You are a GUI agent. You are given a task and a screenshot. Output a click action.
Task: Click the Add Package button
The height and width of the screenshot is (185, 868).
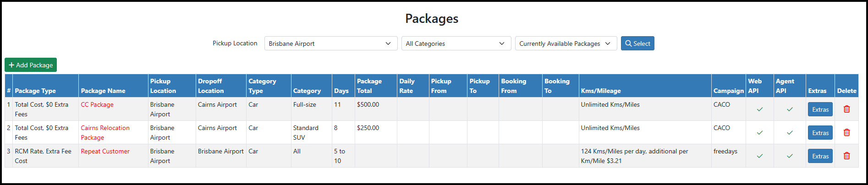tap(31, 65)
